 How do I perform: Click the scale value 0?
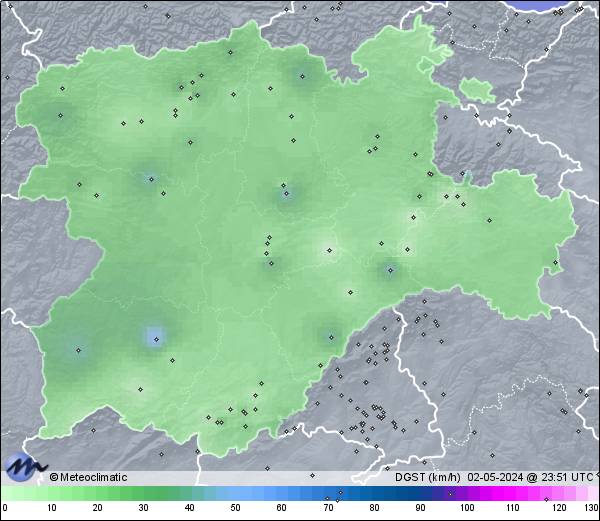[x=5, y=508]
